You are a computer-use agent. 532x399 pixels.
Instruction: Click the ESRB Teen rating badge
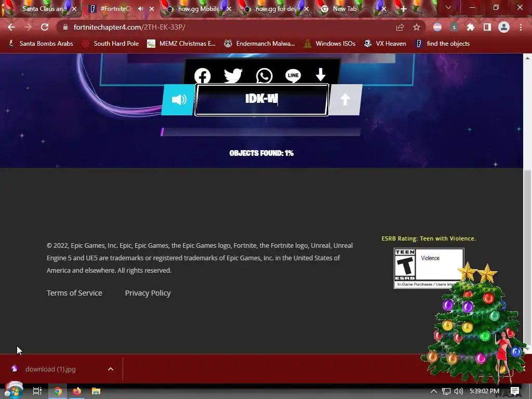tap(429, 268)
